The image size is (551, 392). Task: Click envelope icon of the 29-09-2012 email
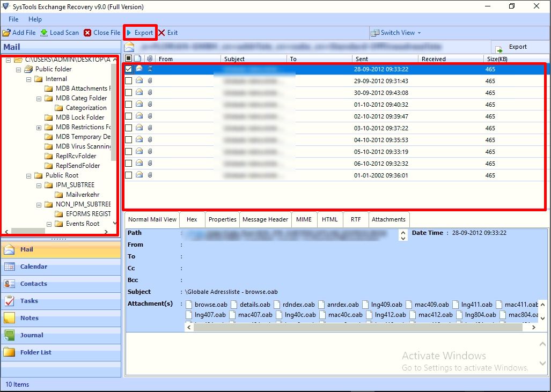click(x=139, y=80)
